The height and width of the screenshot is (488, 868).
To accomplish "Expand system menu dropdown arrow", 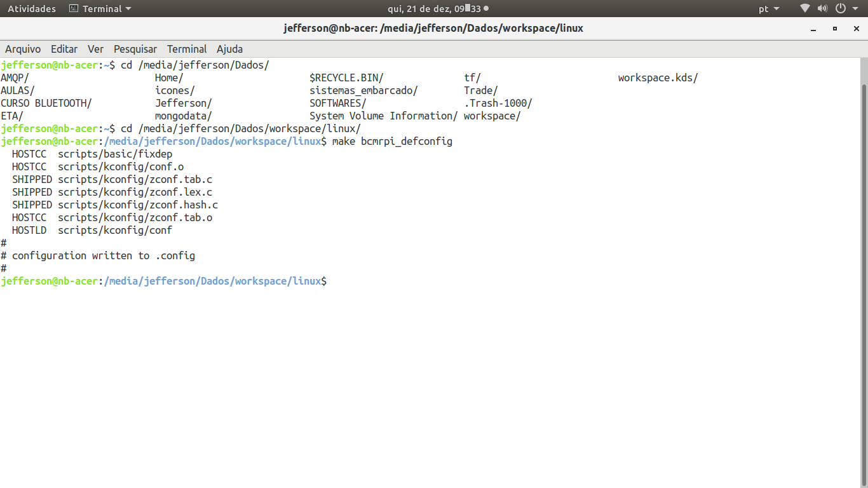I will [x=855, y=9].
